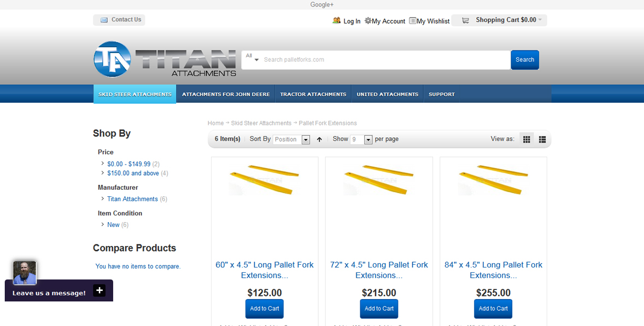Click the shopping cart icon
644x326 pixels.
465,20
